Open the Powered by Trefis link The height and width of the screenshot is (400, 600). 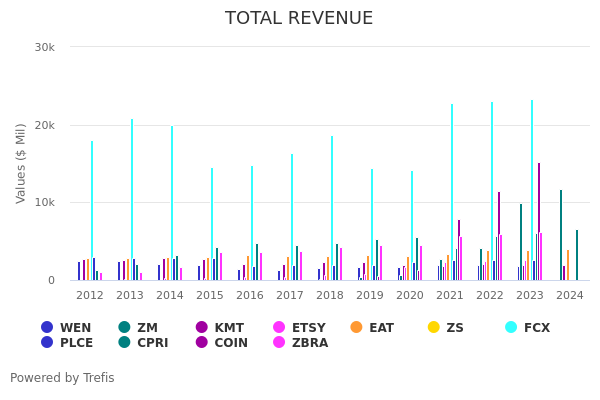coord(62,378)
